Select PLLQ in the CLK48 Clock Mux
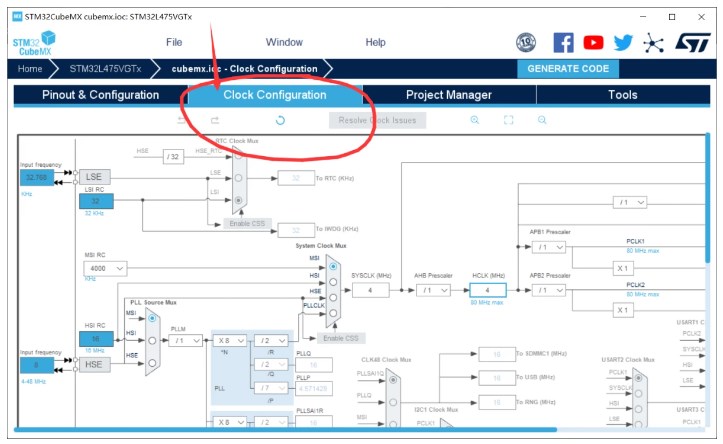 click(393, 402)
